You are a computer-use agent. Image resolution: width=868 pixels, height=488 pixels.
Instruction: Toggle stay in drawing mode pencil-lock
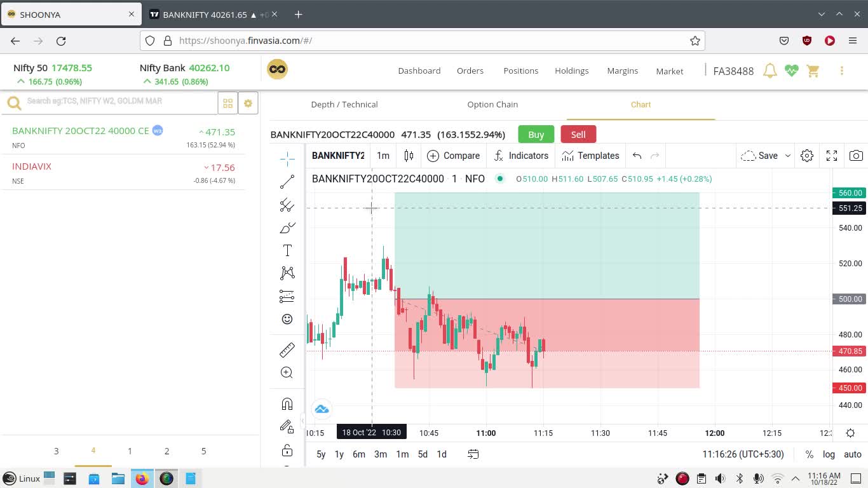(287, 427)
